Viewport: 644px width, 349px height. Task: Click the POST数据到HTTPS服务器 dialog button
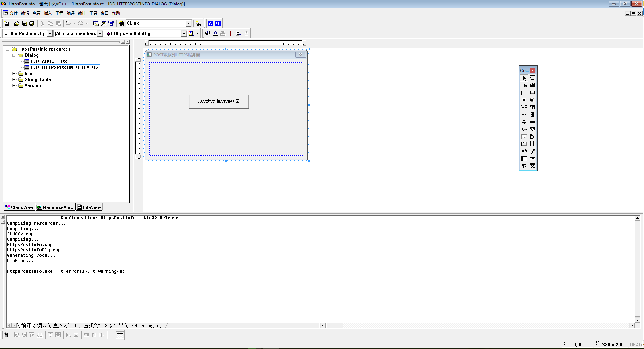pyautogui.click(x=219, y=102)
